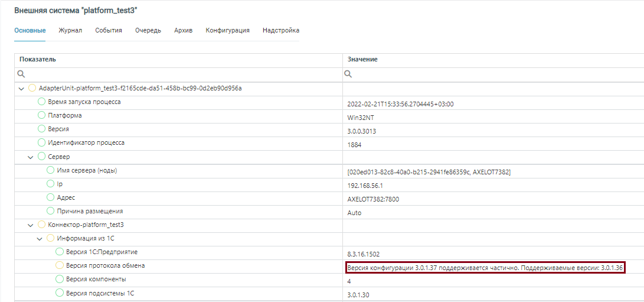644x302 pixels.
Task: Open the Настройка tab
Action: (281, 30)
